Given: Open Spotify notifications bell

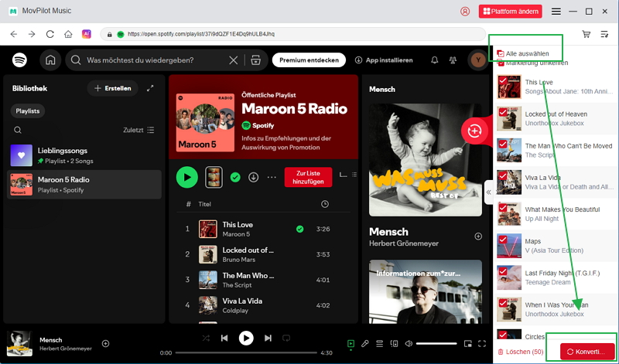Looking at the screenshot, I should (434, 60).
